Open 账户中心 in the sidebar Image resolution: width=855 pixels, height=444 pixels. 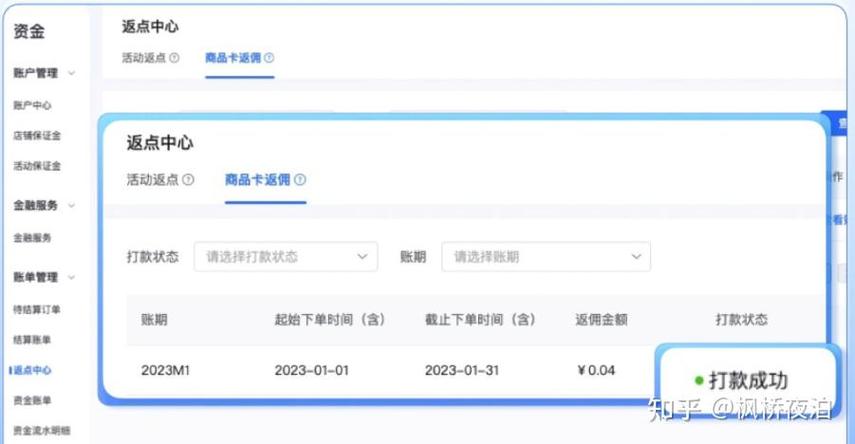point(32,105)
